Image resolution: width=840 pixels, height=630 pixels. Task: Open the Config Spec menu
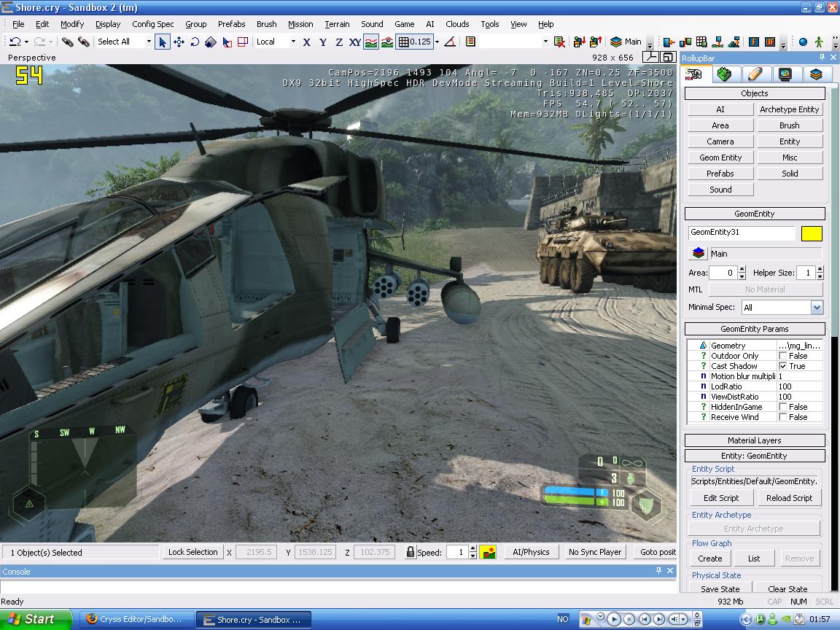tap(152, 24)
